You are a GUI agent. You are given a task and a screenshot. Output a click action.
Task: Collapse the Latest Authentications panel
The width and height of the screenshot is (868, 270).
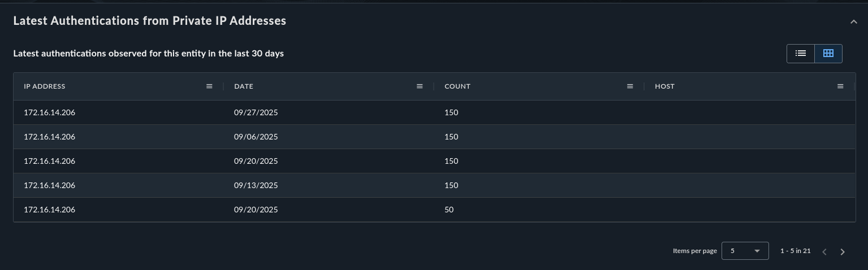pos(853,22)
